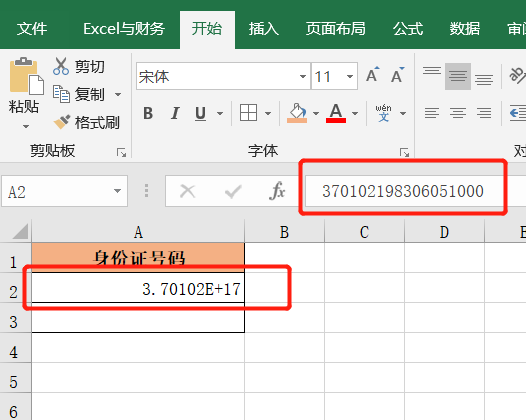Open the Font (字体) dialog launcher
Viewport: 526px width, 420px height.
(x=405, y=153)
